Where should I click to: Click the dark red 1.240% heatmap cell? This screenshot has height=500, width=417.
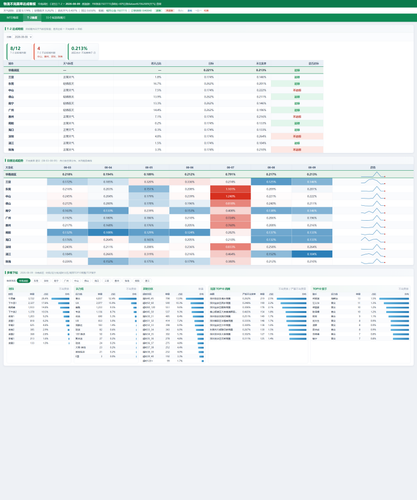pos(230,196)
